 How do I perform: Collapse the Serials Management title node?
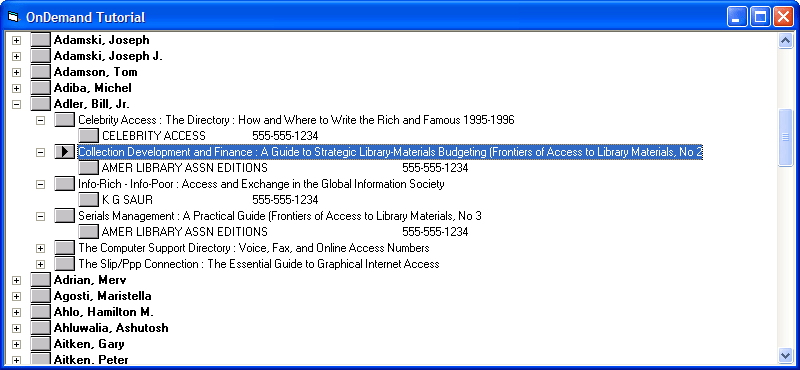40,216
